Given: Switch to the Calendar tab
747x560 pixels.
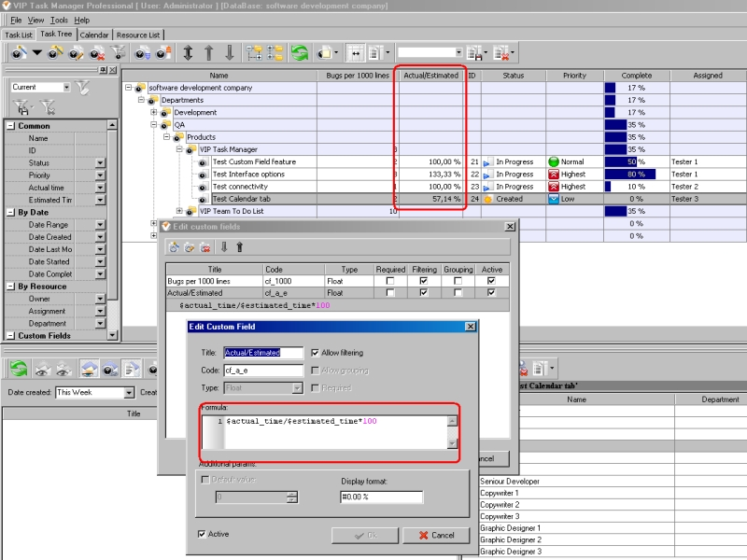Looking at the screenshot, I should [x=94, y=35].
